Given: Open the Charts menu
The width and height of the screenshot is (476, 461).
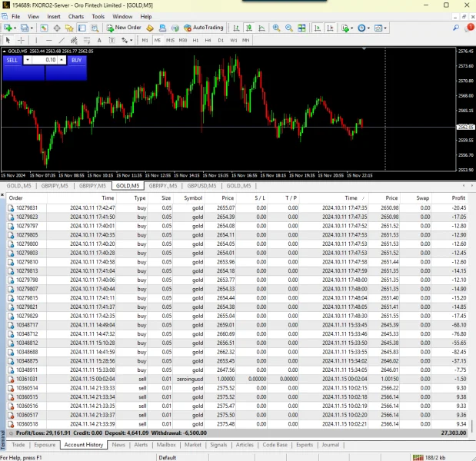Looking at the screenshot, I should 75,16.
